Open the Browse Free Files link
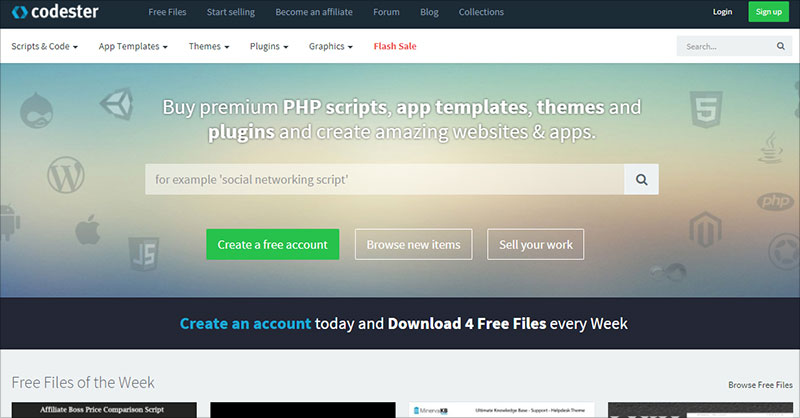 (760, 385)
